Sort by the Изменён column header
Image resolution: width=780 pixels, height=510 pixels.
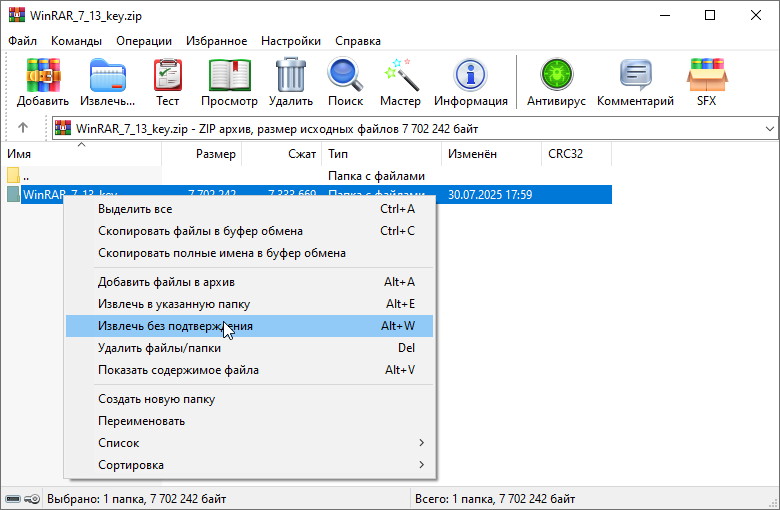(491, 154)
